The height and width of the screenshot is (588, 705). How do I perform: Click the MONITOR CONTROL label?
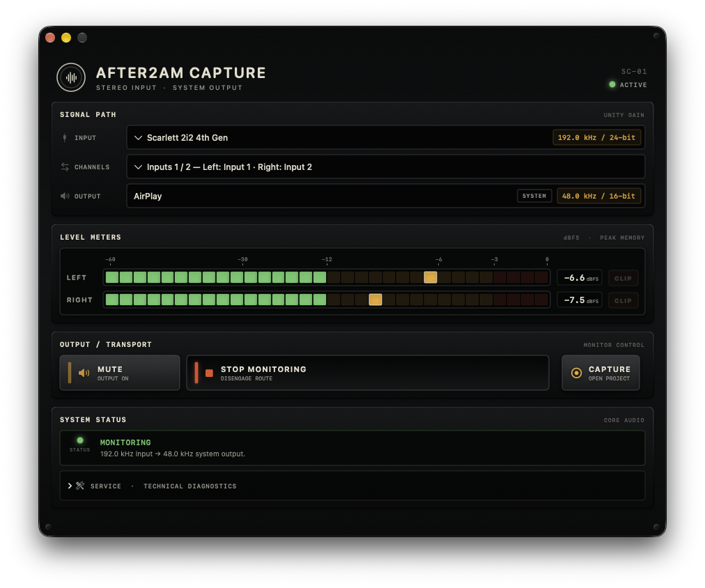click(614, 345)
